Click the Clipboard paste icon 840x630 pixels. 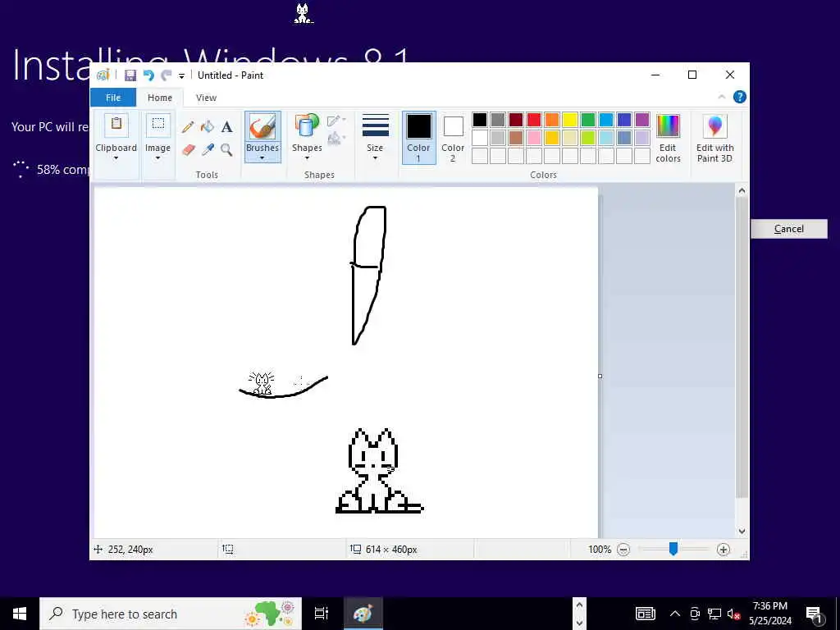116,126
